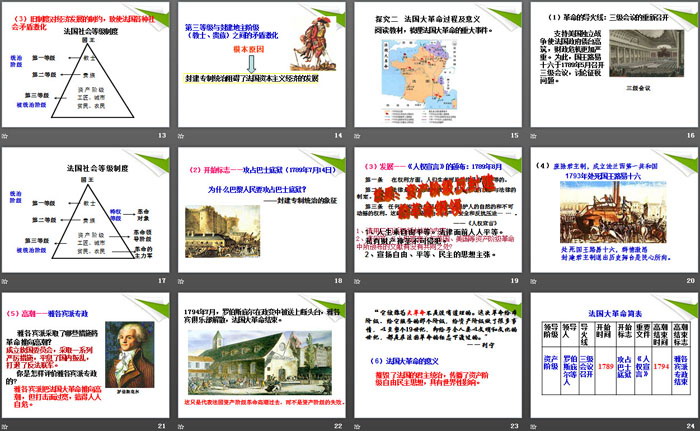Click slide number label "17"

pyautogui.click(x=162, y=280)
